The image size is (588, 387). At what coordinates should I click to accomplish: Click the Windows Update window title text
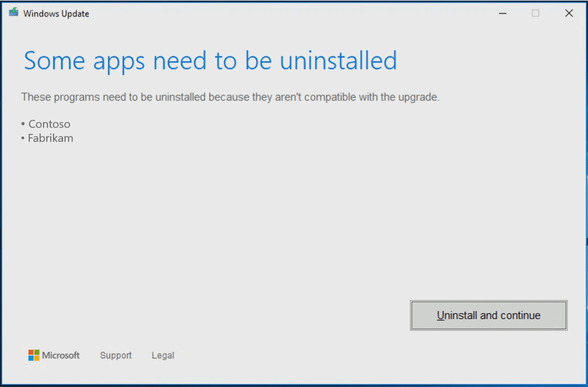pyautogui.click(x=56, y=14)
